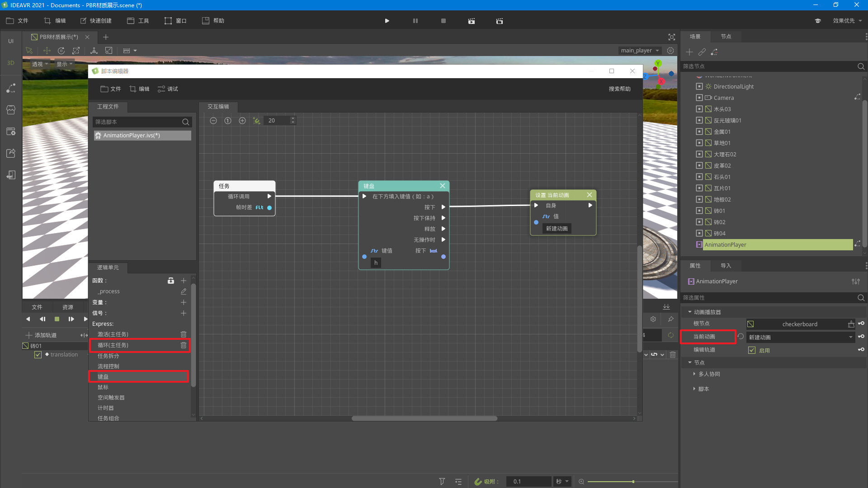The image size is (868, 488).
Task: Open the asset store sidebar icon
Action: point(11,110)
